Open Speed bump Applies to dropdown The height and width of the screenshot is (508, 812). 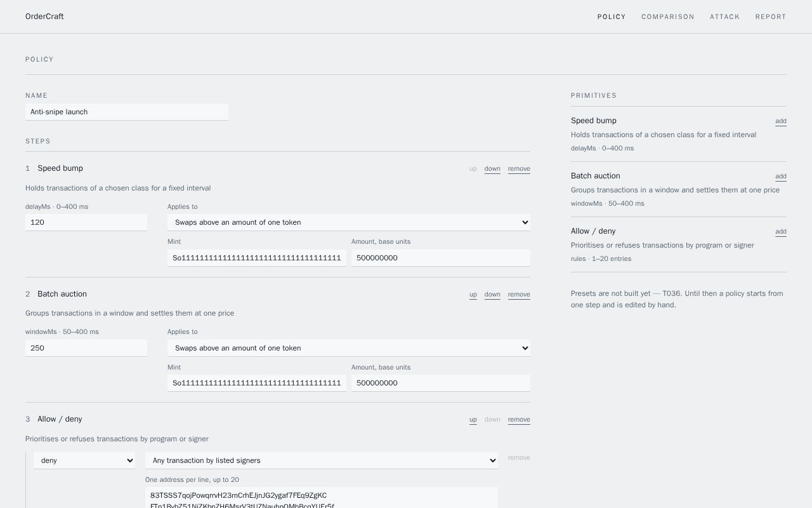pos(349,222)
